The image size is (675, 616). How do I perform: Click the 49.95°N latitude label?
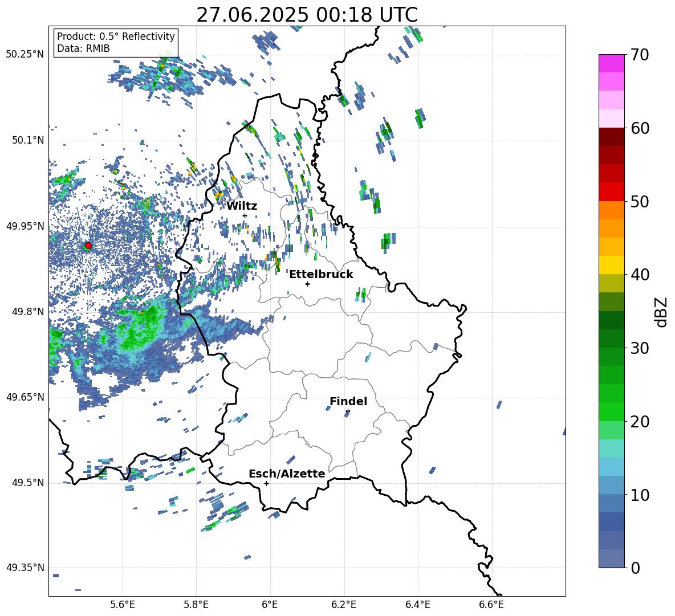tap(25, 226)
